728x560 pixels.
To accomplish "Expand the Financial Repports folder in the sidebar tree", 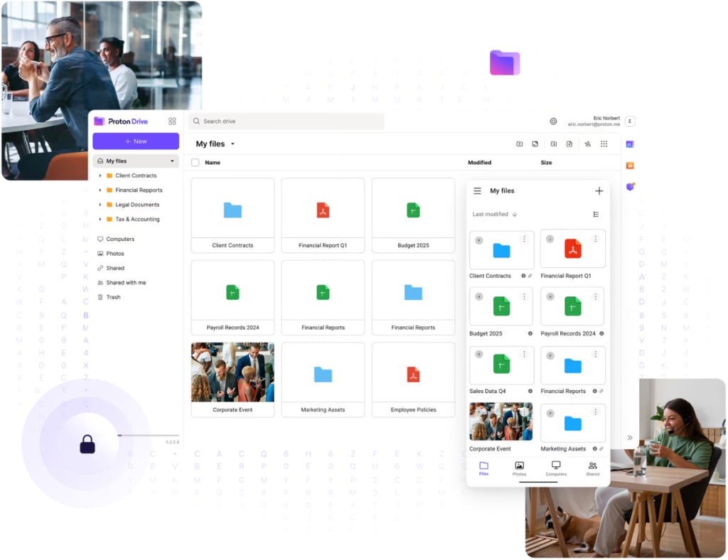I will [x=100, y=190].
